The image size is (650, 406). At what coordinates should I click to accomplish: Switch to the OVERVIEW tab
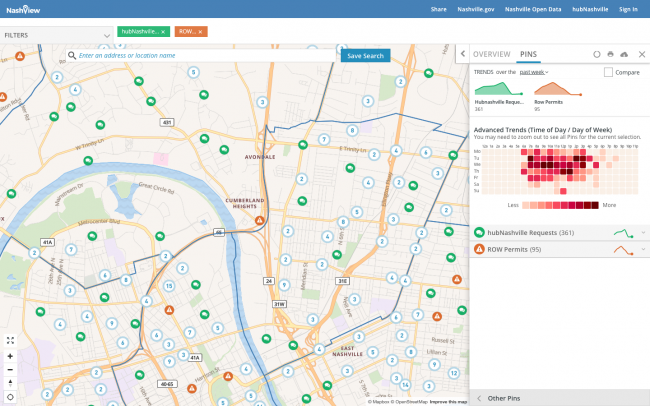point(491,54)
